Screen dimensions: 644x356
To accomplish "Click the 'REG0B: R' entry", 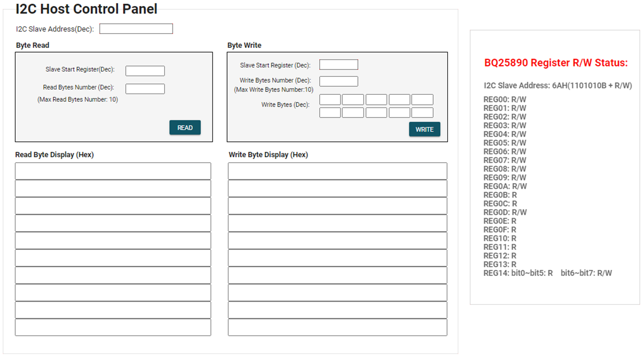I will point(500,195).
